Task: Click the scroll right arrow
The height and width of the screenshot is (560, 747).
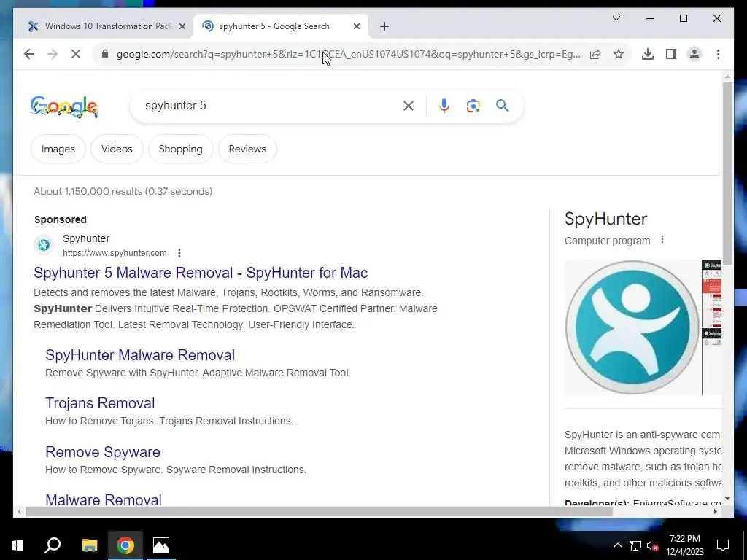Action: point(716,512)
